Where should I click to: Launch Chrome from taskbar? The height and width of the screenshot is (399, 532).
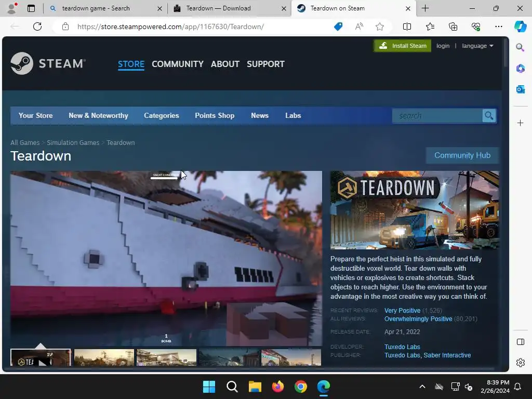coord(301,387)
